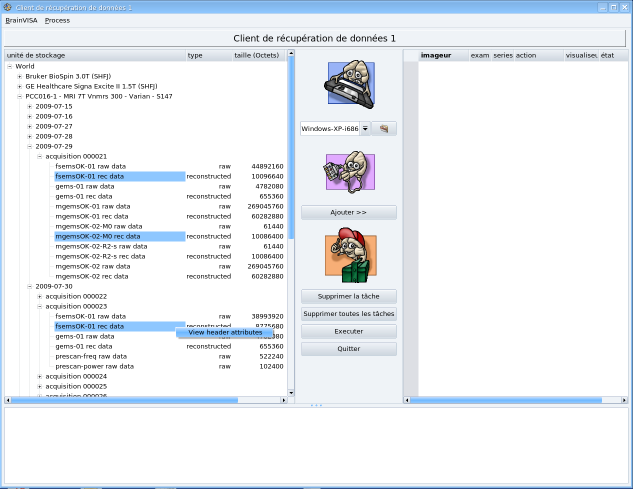The image size is (633, 489).
Task: Choose View header attributes from context menu
Action: [x=225, y=332]
